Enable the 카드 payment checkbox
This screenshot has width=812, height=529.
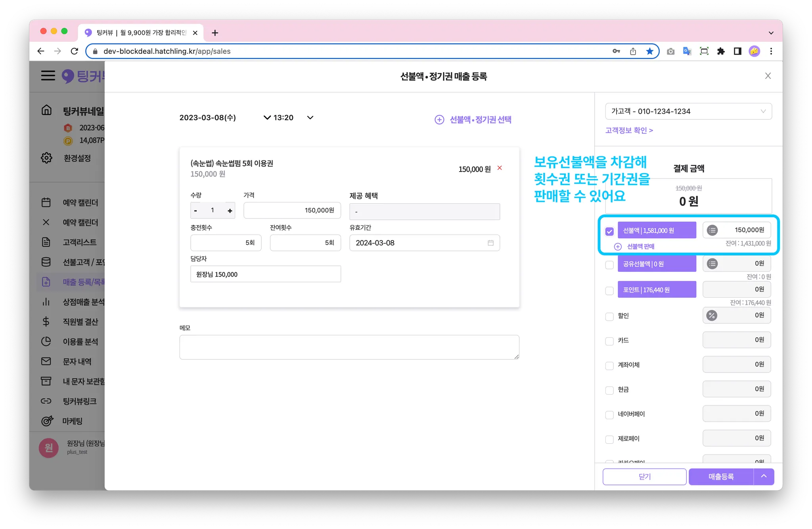(x=609, y=341)
